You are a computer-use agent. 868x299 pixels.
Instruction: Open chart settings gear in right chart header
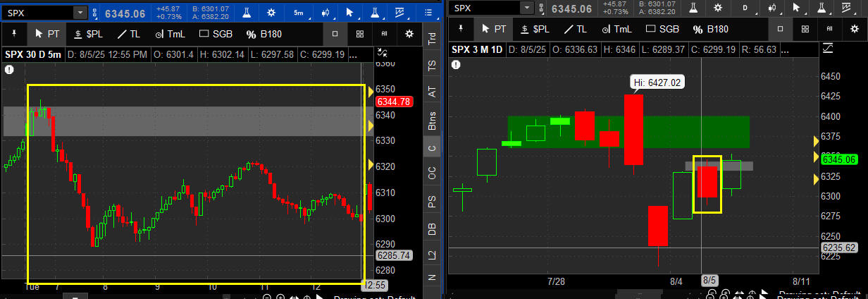[718, 7]
